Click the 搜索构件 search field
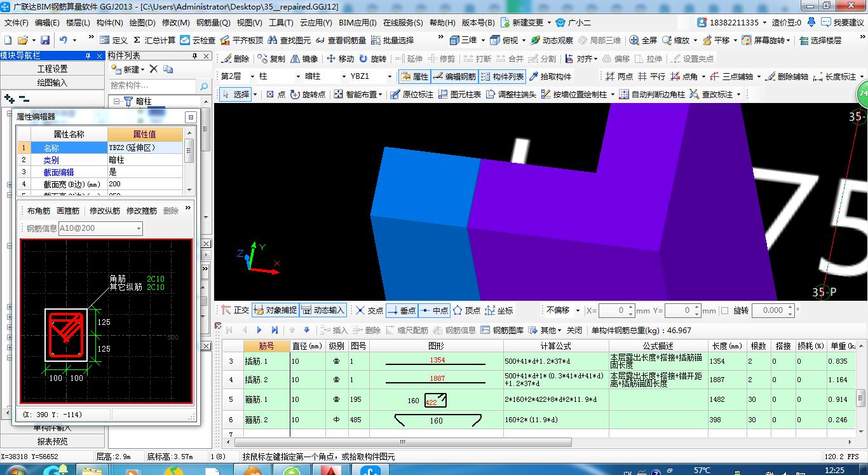The height and width of the screenshot is (475, 868). [153, 86]
